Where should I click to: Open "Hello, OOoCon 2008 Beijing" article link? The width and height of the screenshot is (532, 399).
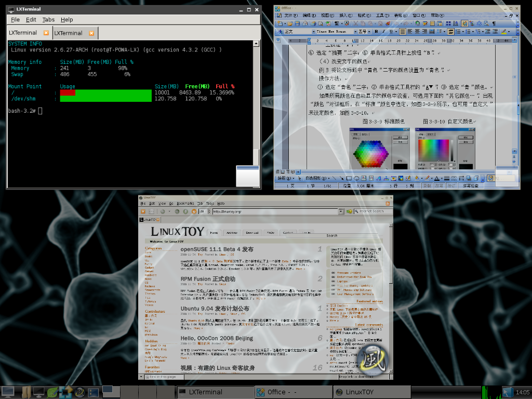[217, 338]
